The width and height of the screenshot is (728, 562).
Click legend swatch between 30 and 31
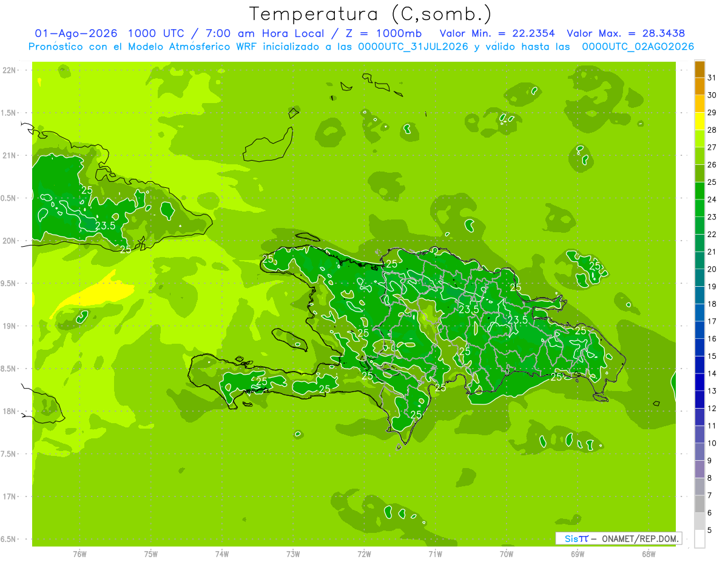(699, 86)
